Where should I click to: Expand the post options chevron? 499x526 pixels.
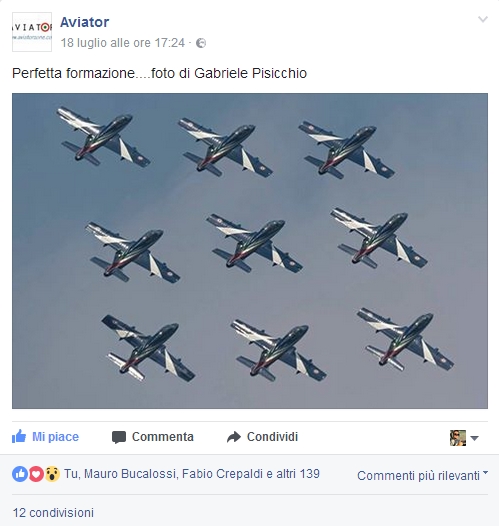click(x=483, y=19)
